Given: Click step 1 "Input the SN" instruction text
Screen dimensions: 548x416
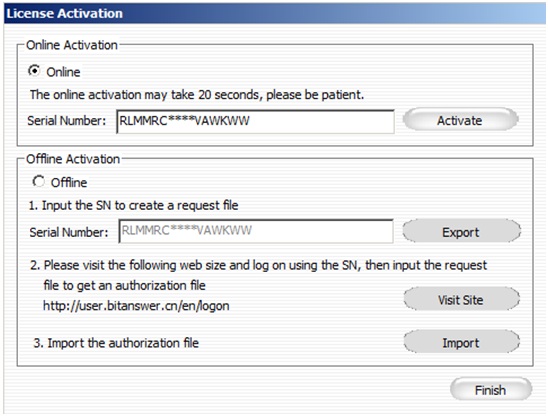Looking at the screenshot, I should click(x=134, y=205).
